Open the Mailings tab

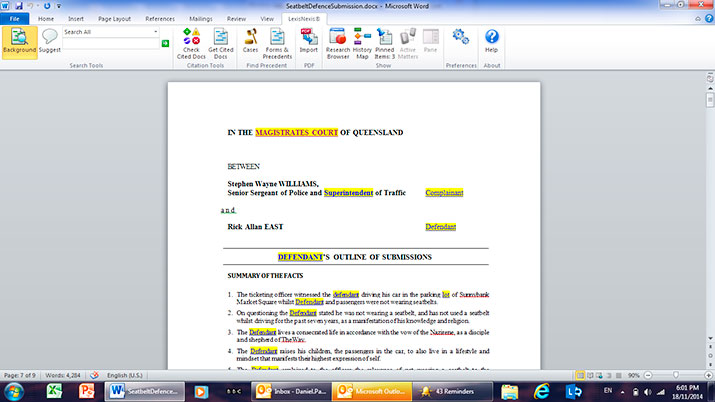(201, 19)
